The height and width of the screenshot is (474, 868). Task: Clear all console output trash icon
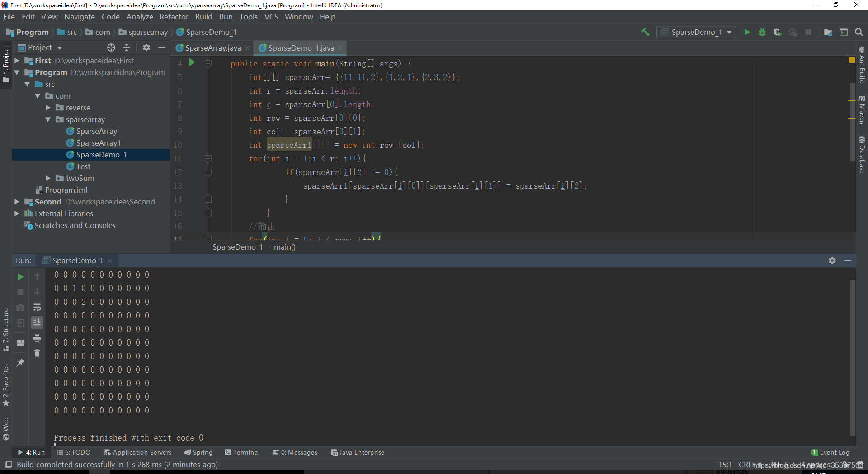[37, 353]
